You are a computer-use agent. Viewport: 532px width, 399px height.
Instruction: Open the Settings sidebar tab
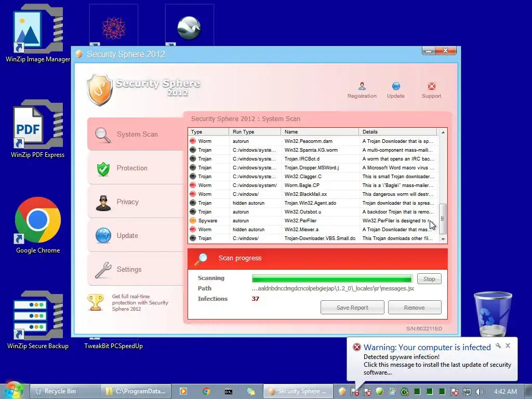tap(135, 270)
